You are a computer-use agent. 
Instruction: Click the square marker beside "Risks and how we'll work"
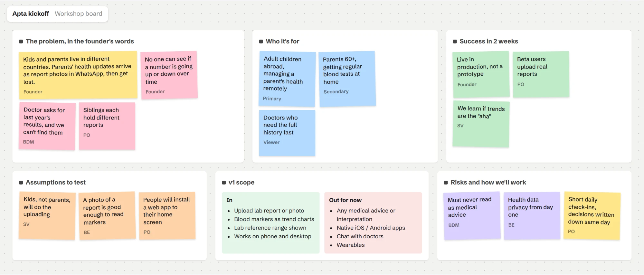tap(446, 183)
